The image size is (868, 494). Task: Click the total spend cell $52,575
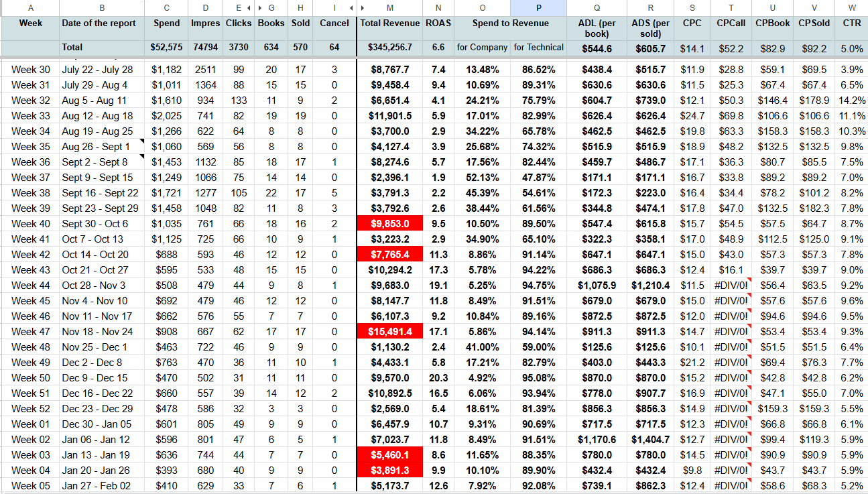point(166,48)
